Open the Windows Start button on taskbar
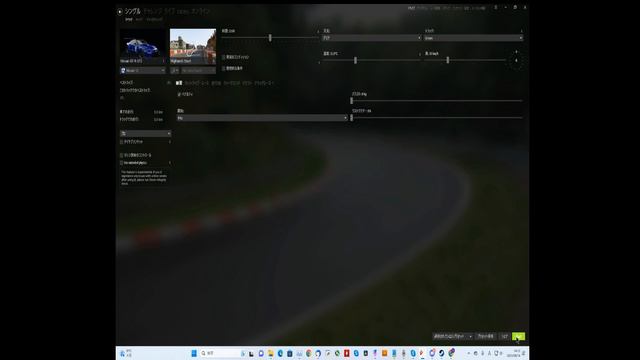The image size is (640, 360). [194, 353]
